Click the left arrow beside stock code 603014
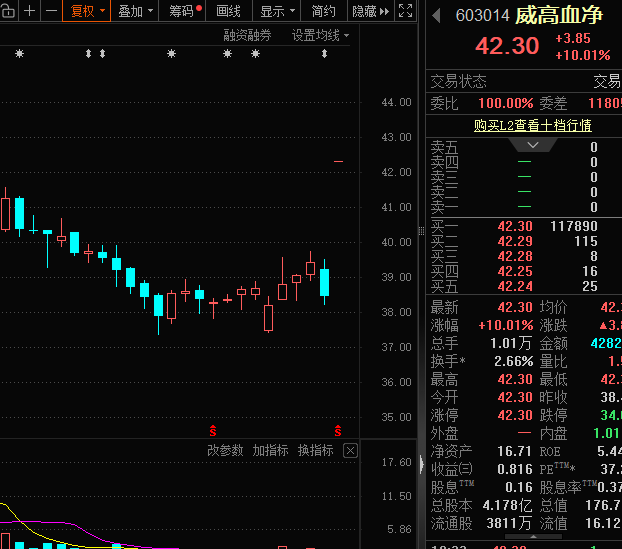622x549 pixels. (436, 16)
